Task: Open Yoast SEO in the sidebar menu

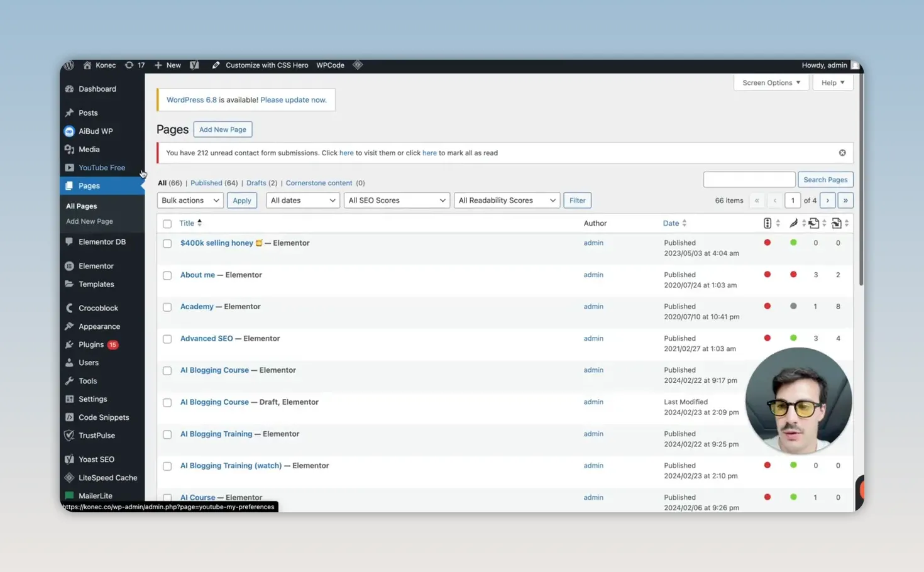Action: click(x=96, y=459)
